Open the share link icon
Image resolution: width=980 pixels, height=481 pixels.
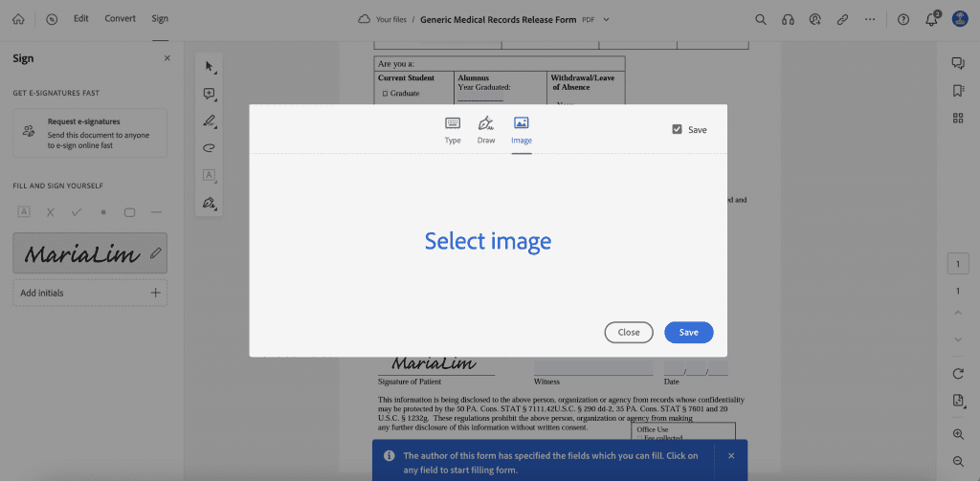pyautogui.click(x=842, y=19)
